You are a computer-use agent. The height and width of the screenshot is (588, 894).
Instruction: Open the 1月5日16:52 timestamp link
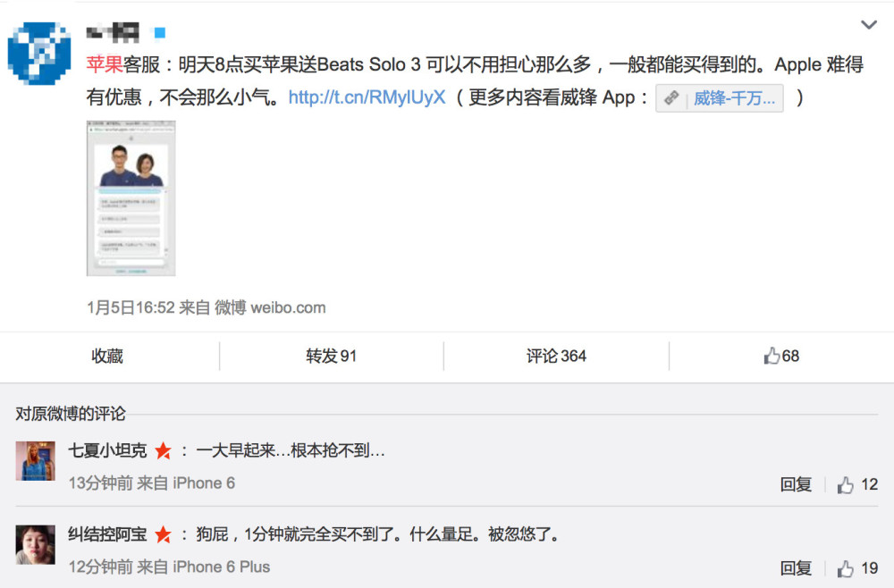tap(131, 307)
